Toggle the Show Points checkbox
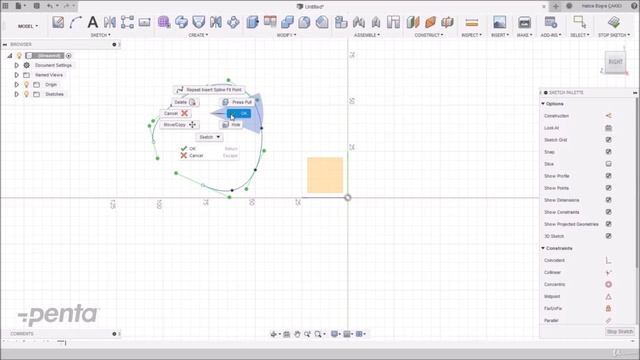This screenshot has height=360, width=640. click(608, 188)
